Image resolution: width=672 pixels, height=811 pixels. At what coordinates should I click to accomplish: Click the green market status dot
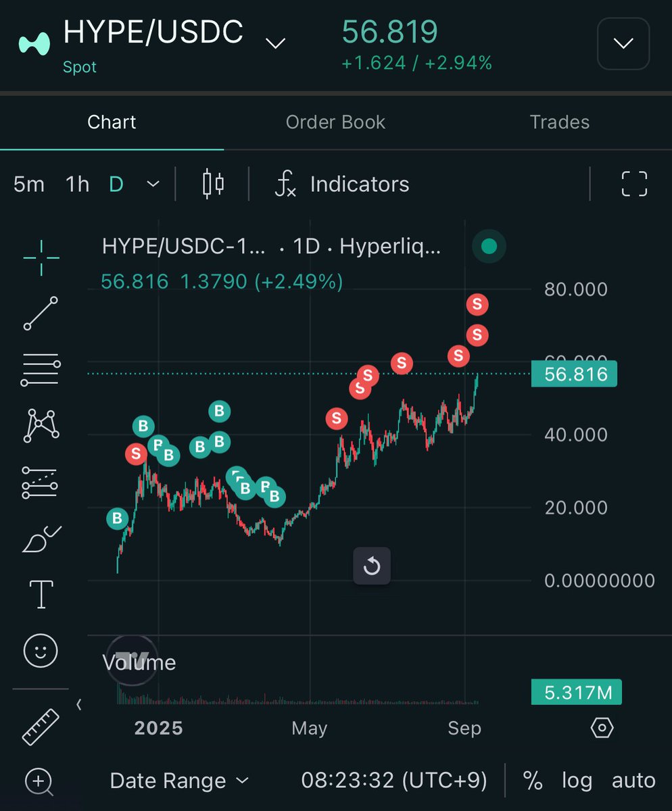(489, 247)
